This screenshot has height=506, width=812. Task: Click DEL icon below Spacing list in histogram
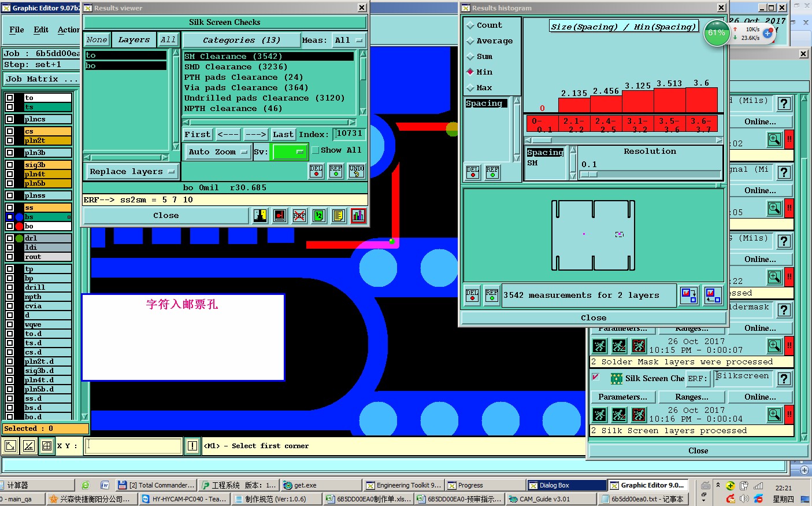473,172
